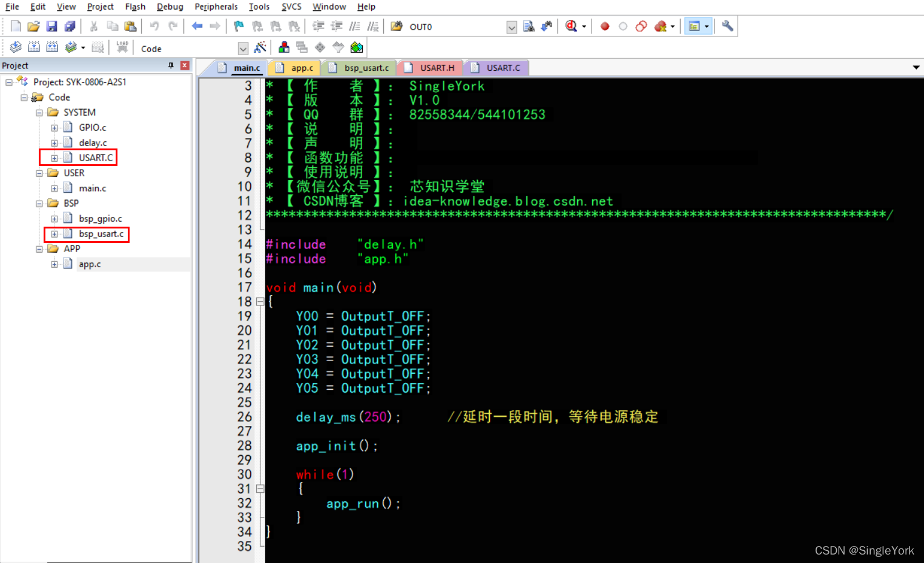Open the Flash menu
The width and height of the screenshot is (924, 563).
(135, 7)
